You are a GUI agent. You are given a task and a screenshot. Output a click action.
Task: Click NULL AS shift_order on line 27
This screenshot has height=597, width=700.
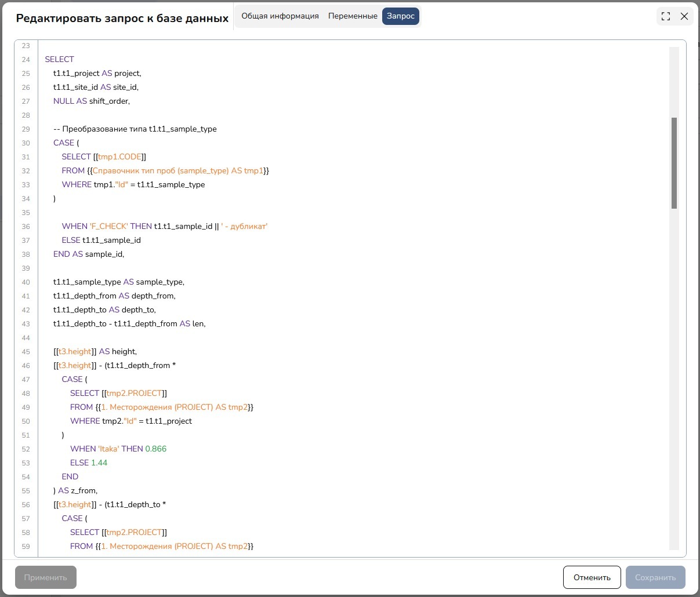click(x=92, y=101)
